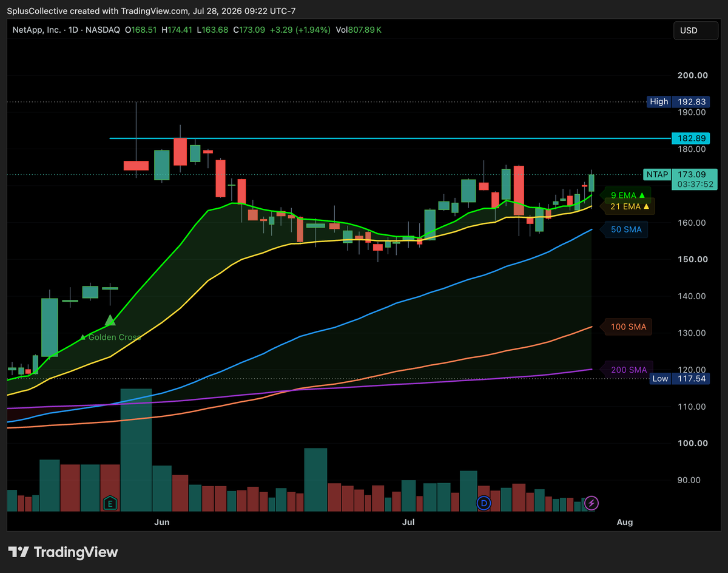Viewport: 728px width, 573px height.
Task: Click the Aug date axis label
Action: tap(624, 522)
